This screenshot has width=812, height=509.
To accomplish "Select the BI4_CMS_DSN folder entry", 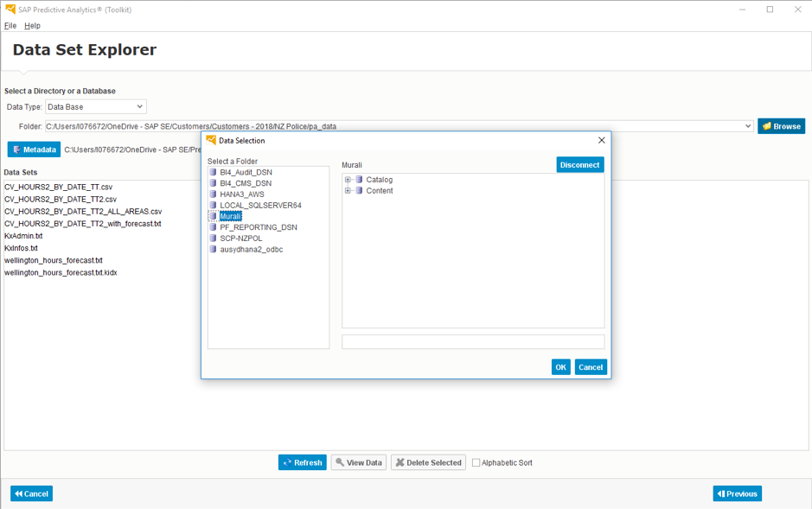I will pos(245,183).
